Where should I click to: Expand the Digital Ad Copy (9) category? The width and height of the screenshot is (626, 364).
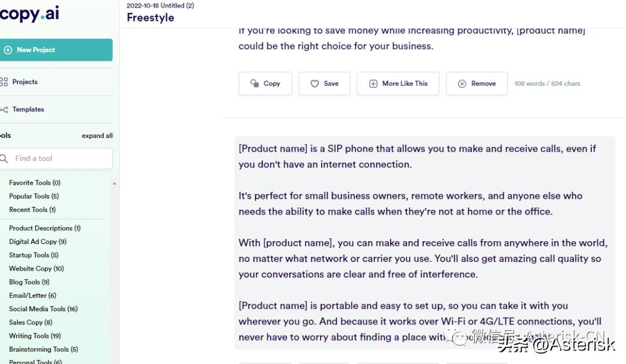coord(38,242)
